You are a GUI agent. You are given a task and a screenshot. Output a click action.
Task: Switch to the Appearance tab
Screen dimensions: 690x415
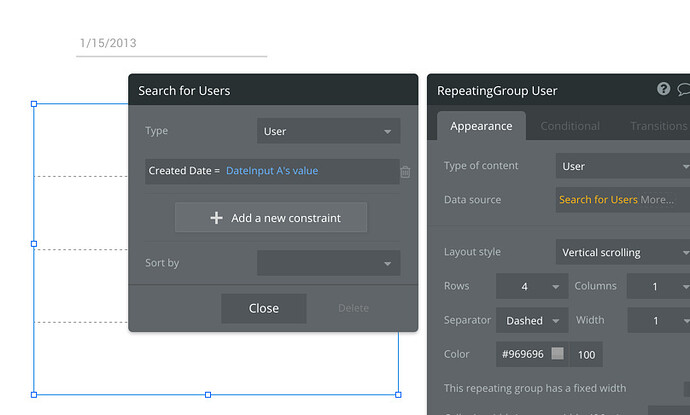point(481,126)
